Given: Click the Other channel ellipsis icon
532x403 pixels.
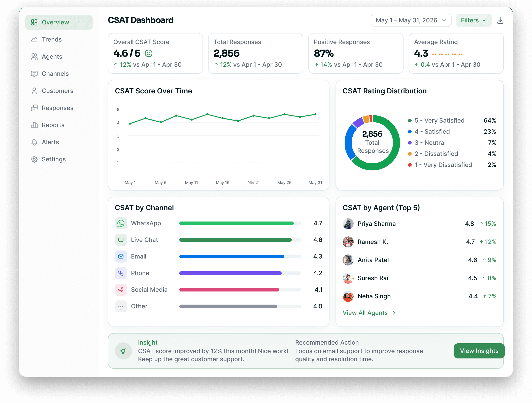Looking at the screenshot, I should (x=121, y=306).
